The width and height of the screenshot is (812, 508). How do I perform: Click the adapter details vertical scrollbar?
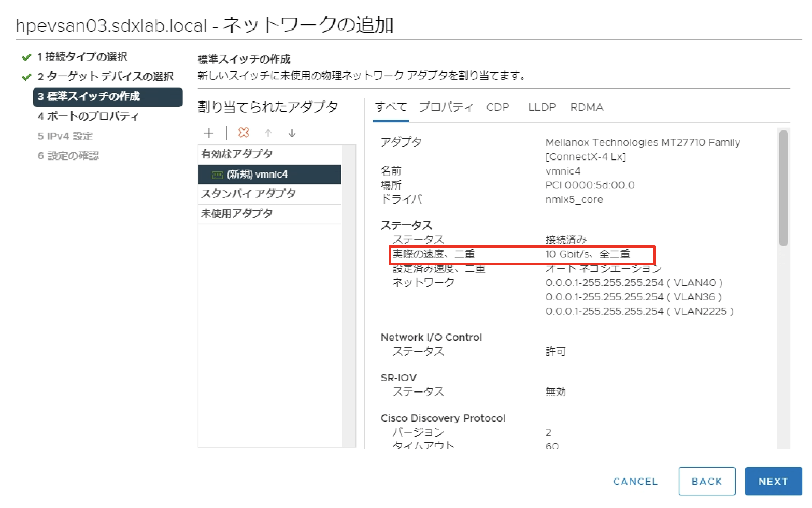[783, 188]
